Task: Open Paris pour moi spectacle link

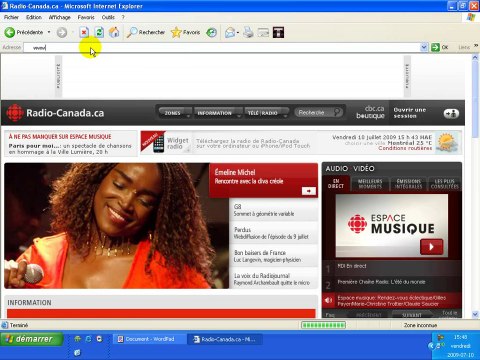Action: (70, 149)
